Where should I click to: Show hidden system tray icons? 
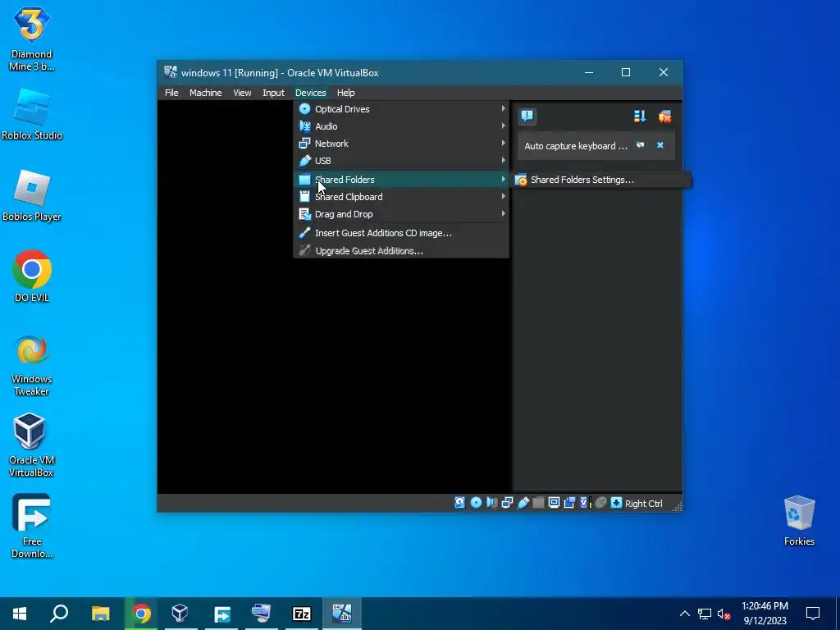point(685,614)
